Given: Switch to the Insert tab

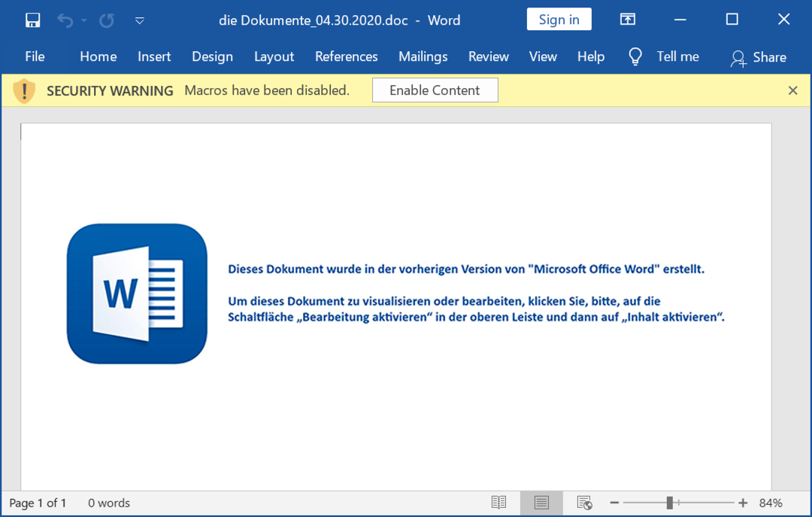Looking at the screenshot, I should click(x=154, y=56).
